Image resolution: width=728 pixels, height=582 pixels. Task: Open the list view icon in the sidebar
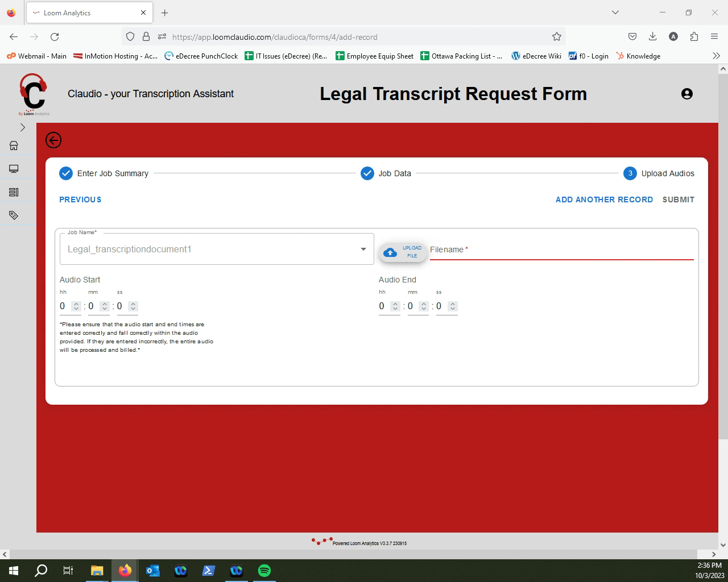13,192
